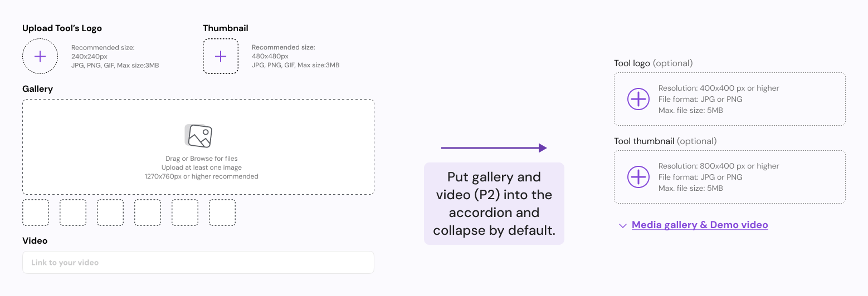
Task: Click the Link to your video field
Action: pos(198,262)
